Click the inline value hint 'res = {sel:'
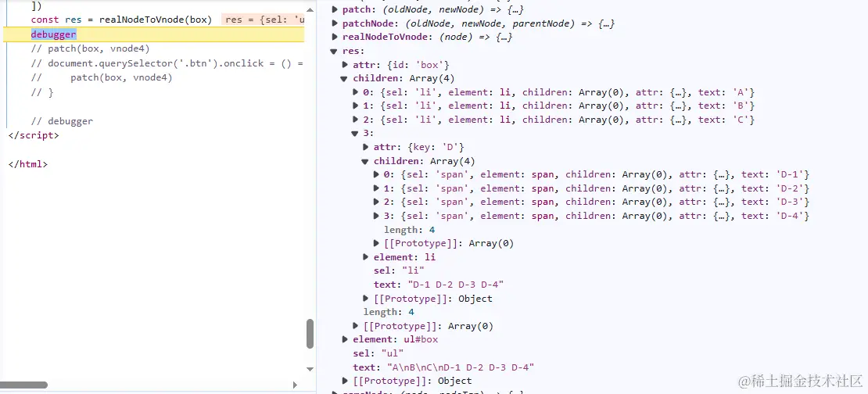This screenshot has width=868, height=394. (x=264, y=20)
